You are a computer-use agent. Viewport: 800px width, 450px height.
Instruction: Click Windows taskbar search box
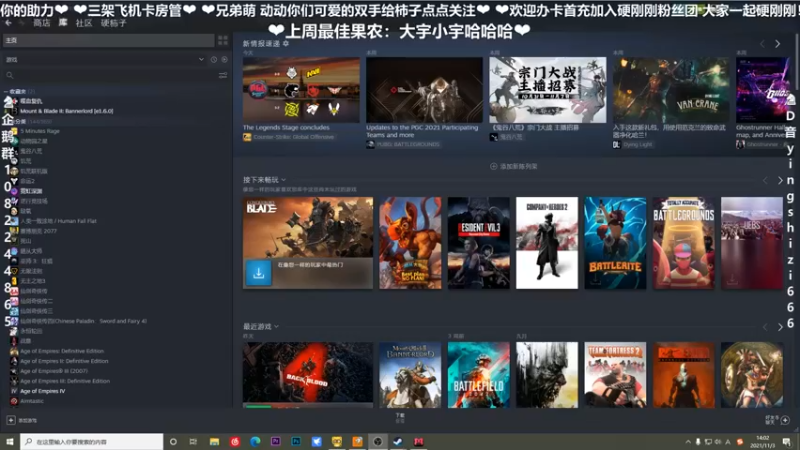coord(92,441)
